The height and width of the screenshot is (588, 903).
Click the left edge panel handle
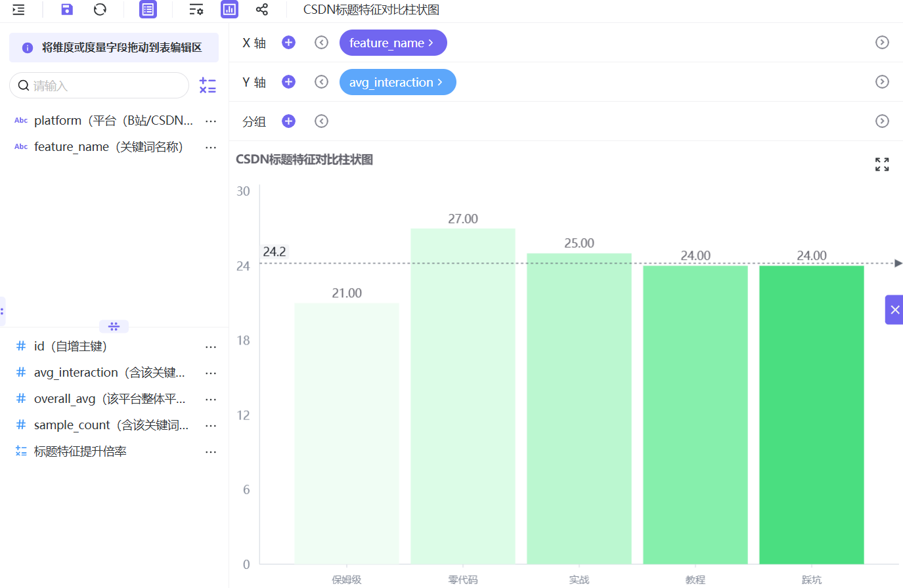pos(2,311)
